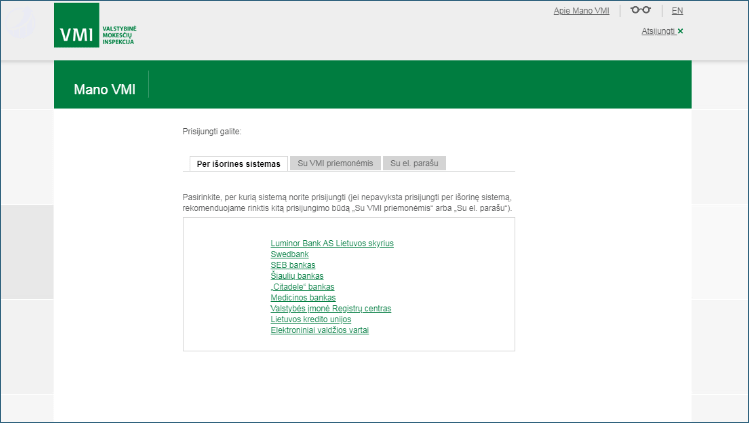Select the Per išorines sistemas tab

238,164
